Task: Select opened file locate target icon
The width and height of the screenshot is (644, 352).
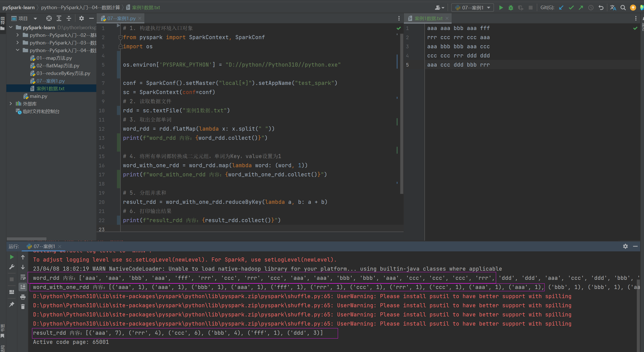Action: 49,18
